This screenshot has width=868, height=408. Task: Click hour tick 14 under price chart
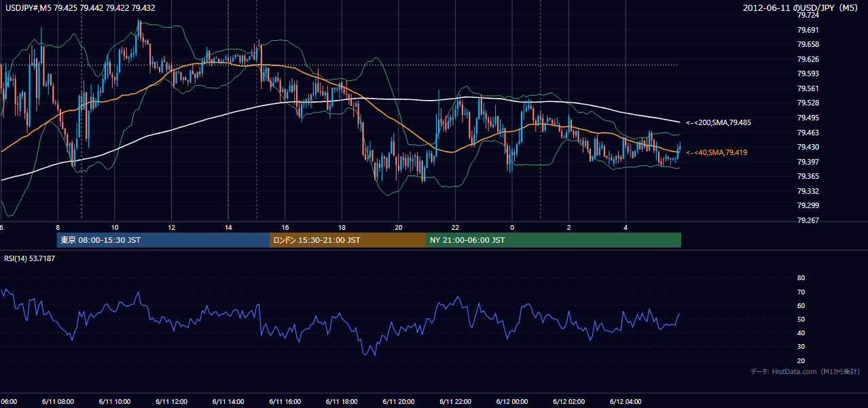tap(228, 228)
